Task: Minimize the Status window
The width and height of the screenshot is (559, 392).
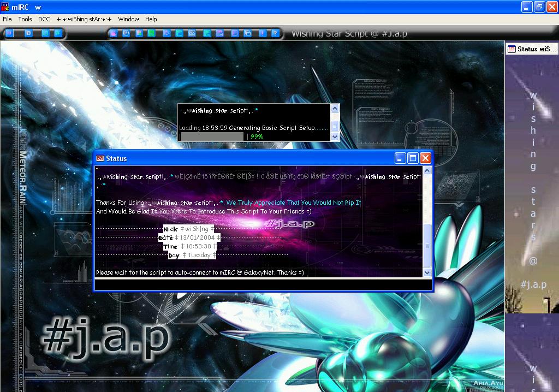Action: pyautogui.click(x=400, y=158)
